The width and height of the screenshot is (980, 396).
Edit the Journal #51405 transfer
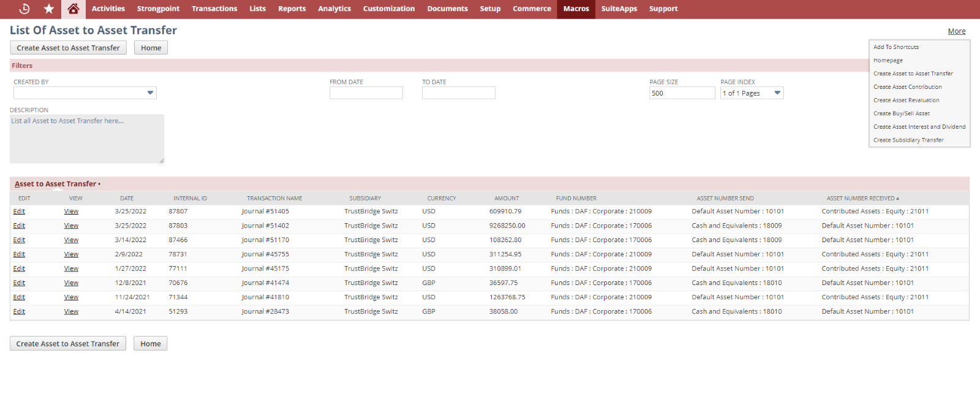tap(19, 211)
